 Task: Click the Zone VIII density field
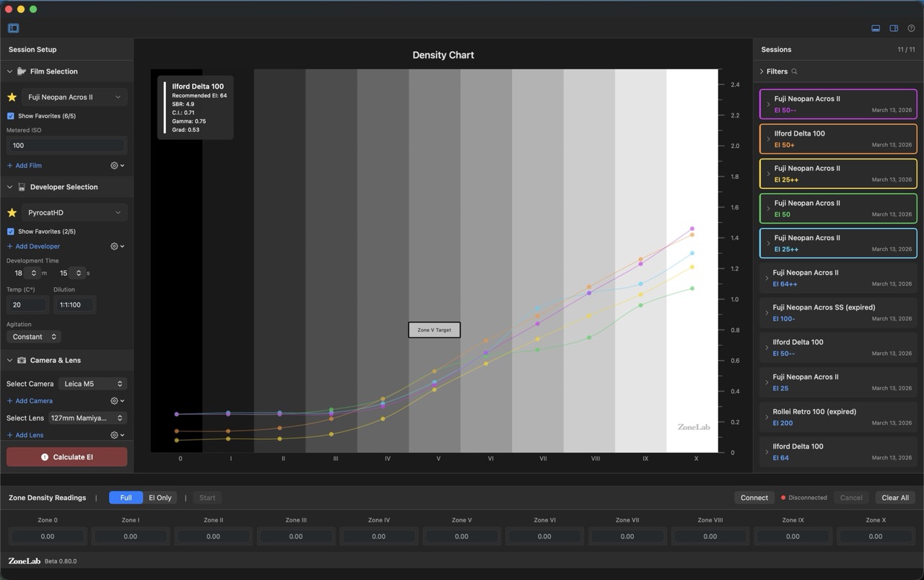[x=710, y=536]
